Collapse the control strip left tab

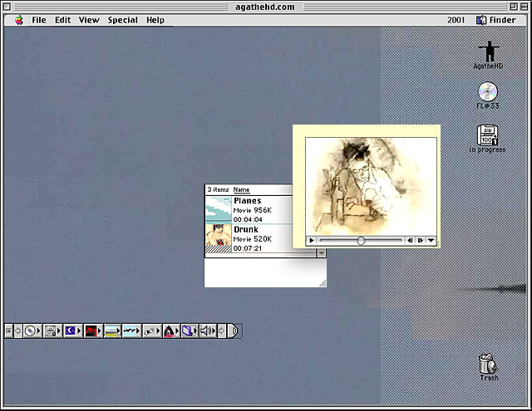pyautogui.click(x=8, y=330)
